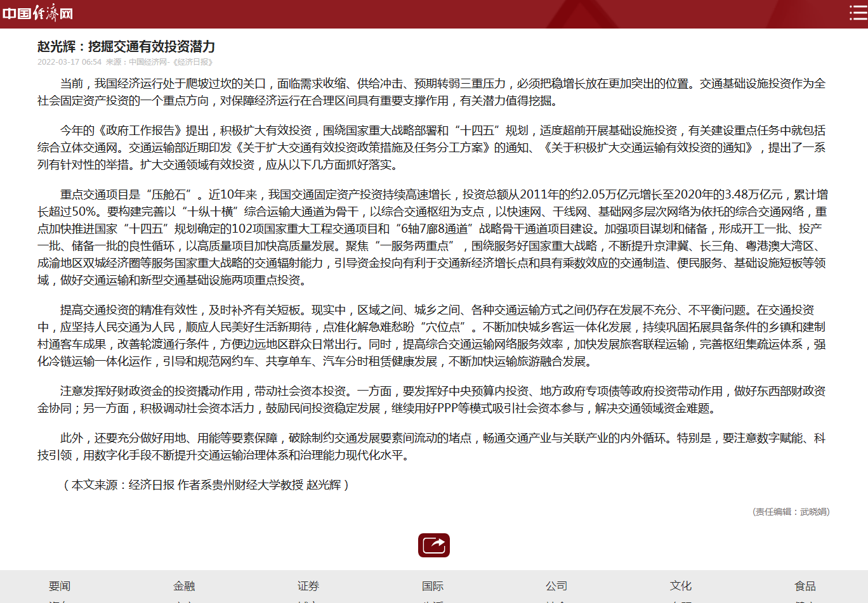Click the source text 来源：中国经济网-《经济日报》
Viewport: 868px width, 603px height.
(x=159, y=62)
